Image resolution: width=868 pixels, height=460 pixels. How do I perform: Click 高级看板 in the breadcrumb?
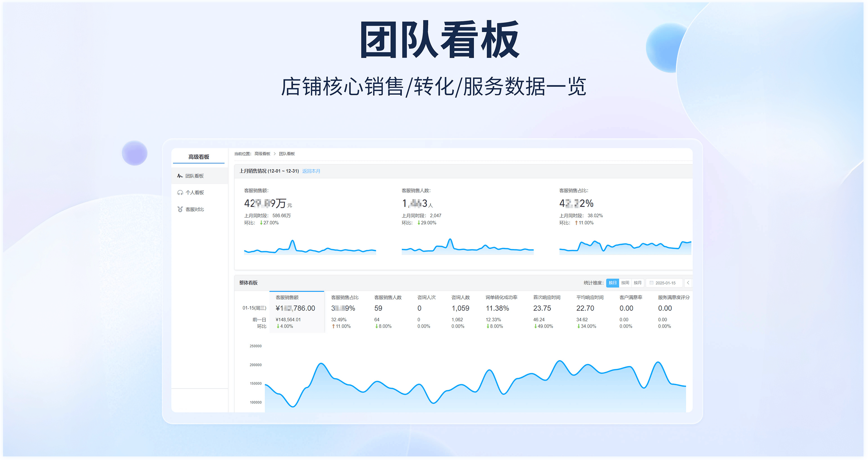(262, 154)
